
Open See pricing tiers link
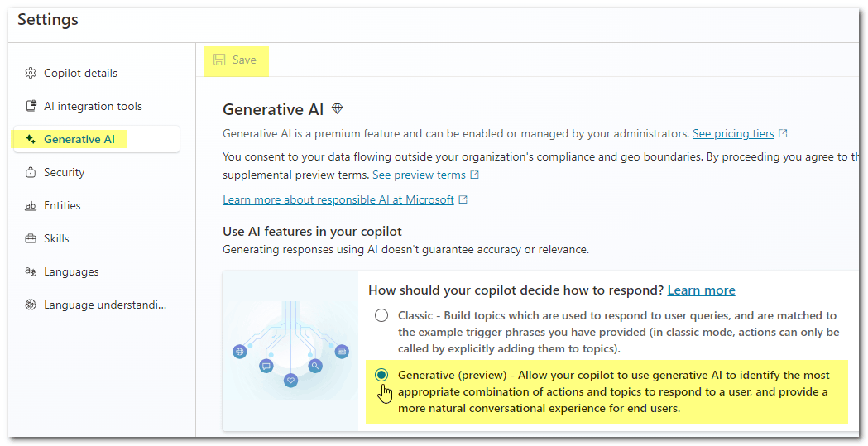coord(733,133)
